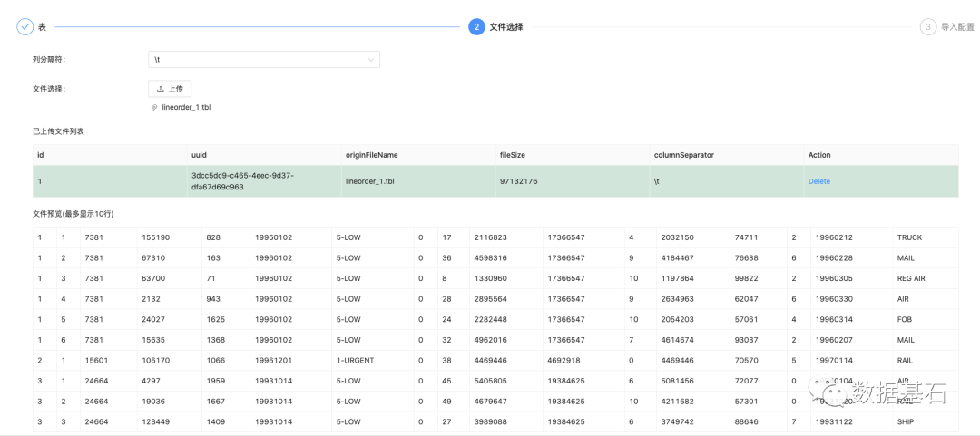Select step 2 circle 文件选择
980x436 pixels.
pos(476,27)
